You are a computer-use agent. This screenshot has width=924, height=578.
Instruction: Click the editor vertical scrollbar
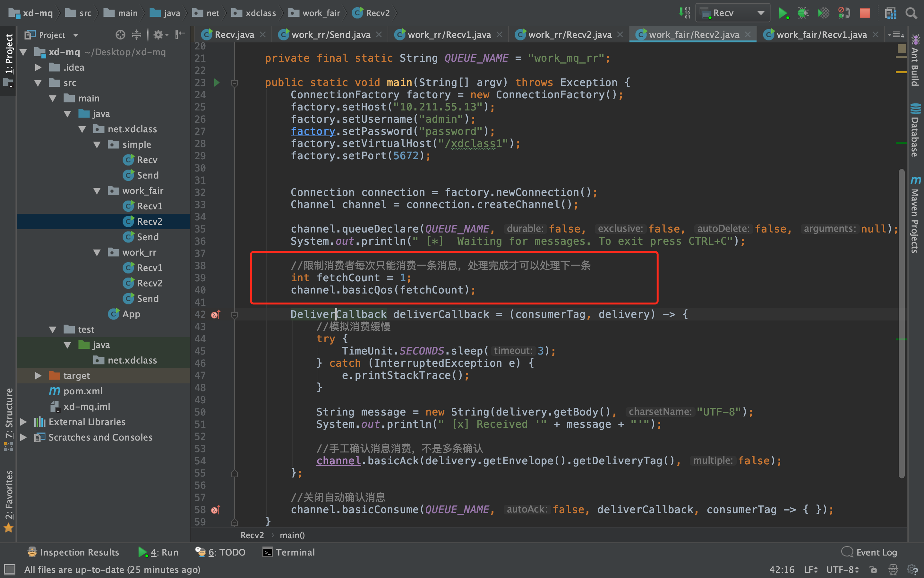902,323
